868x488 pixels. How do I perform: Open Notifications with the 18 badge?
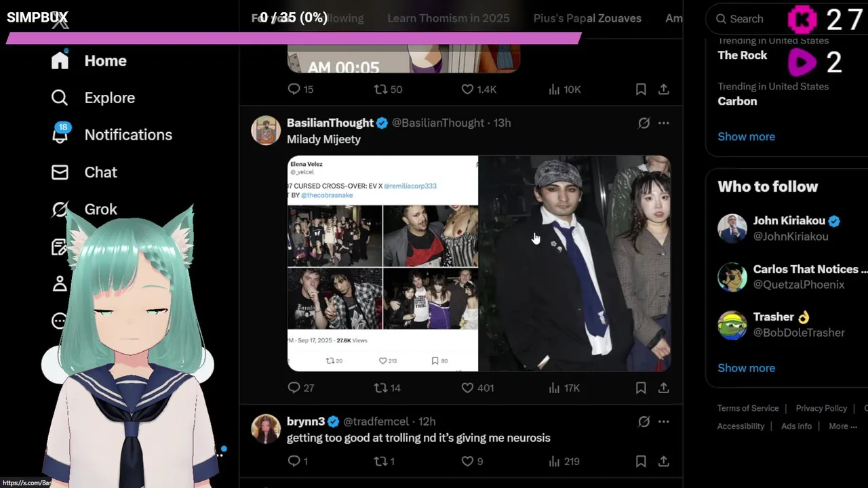coord(112,135)
